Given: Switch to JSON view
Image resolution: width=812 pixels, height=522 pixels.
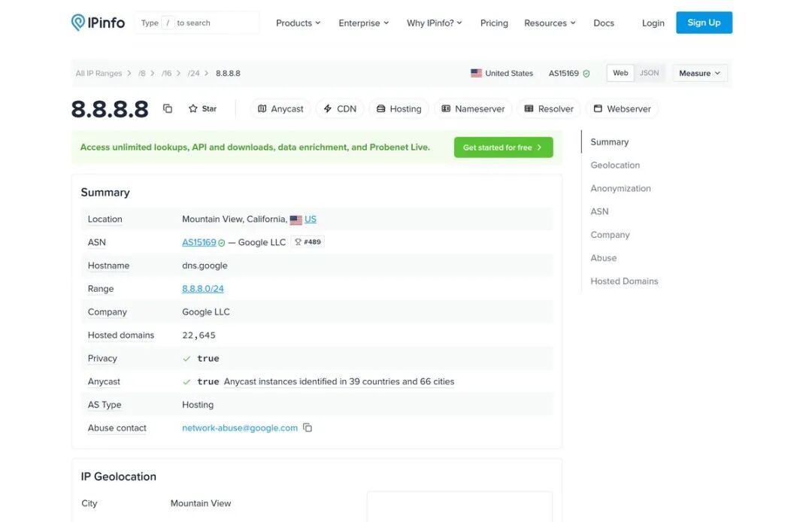Looking at the screenshot, I should click(x=649, y=73).
